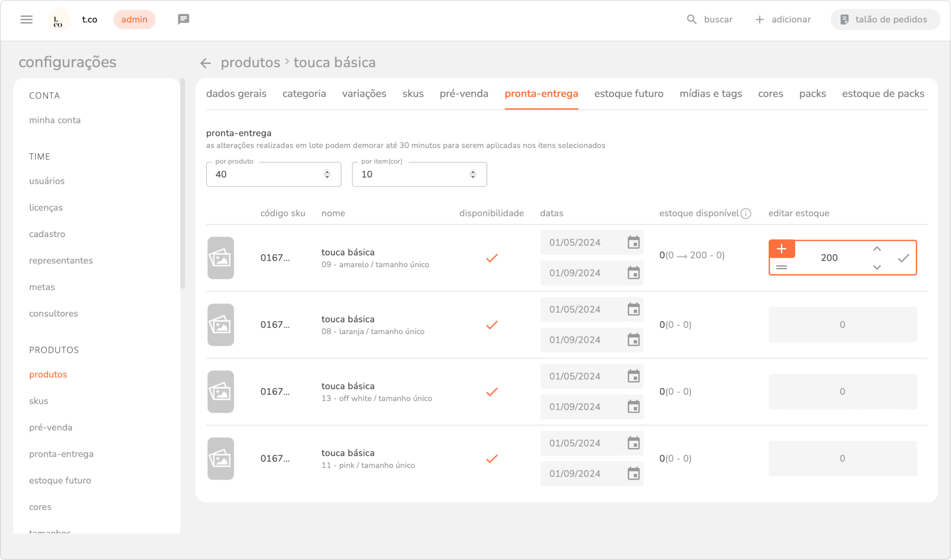This screenshot has width=951, height=560.
Task: Open the chat messages icon
Action: (x=183, y=19)
